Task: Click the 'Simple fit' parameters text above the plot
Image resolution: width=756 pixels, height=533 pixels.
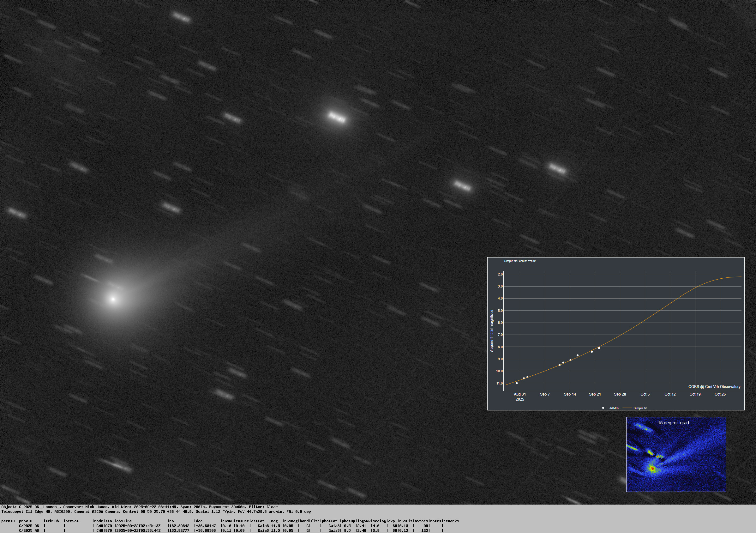Action: pos(519,261)
